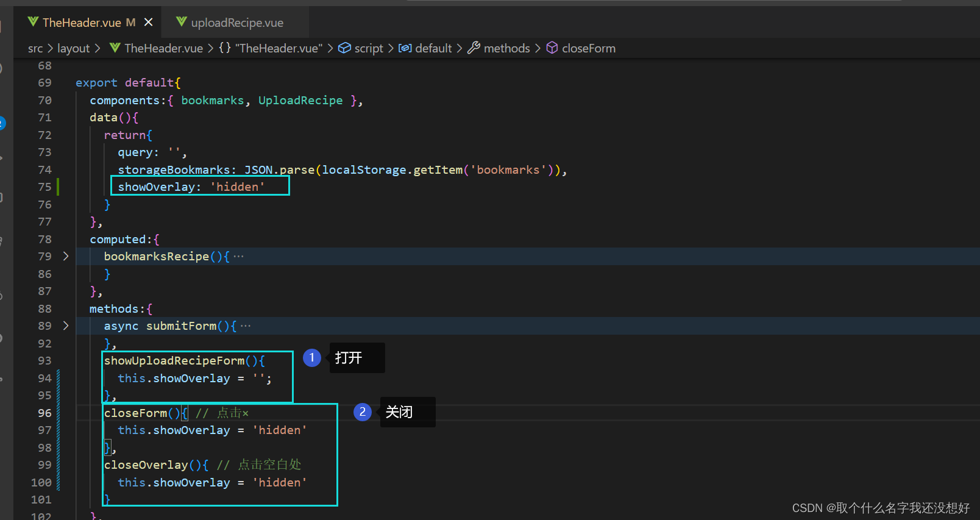Place cursor on showOverlay: 'hidden' line
The height and width of the screenshot is (520, 980).
[191, 187]
